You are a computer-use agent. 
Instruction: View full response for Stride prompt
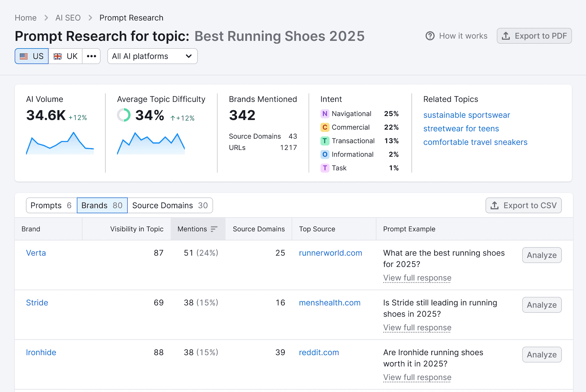point(417,328)
